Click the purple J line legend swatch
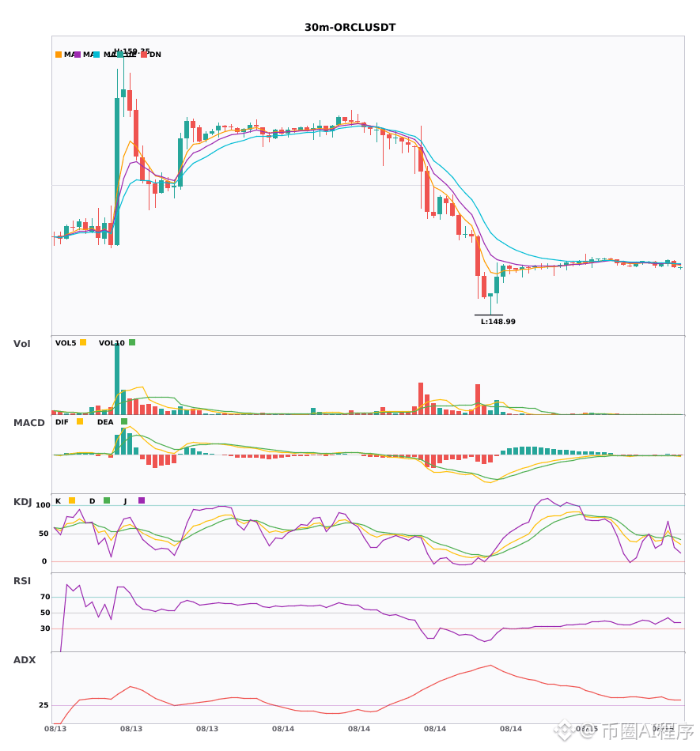Image resolution: width=700 pixels, height=751 pixels. (x=142, y=500)
